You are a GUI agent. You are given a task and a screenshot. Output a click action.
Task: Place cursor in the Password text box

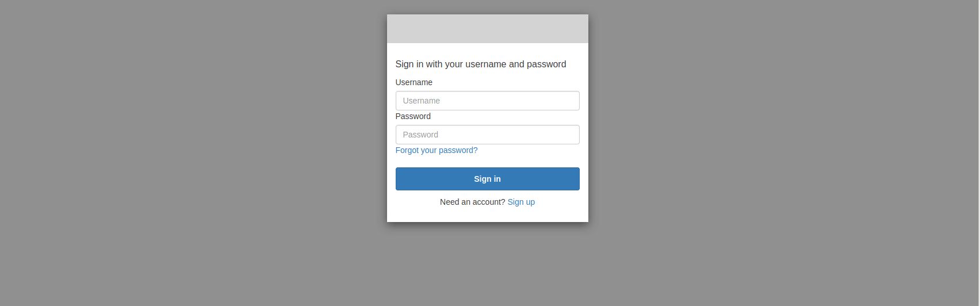(487, 135)
